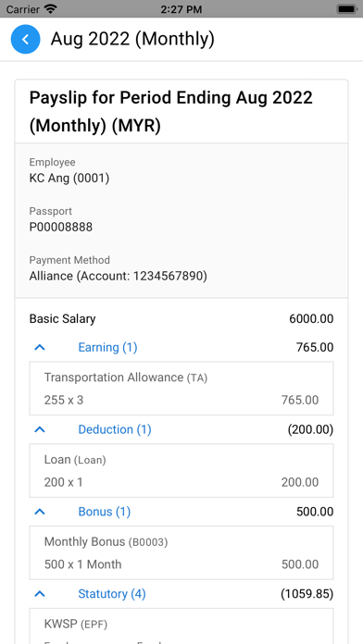Select the Transportation Allowance item card
The height and width of the screenshot is (644, 363).
point(181,389)
